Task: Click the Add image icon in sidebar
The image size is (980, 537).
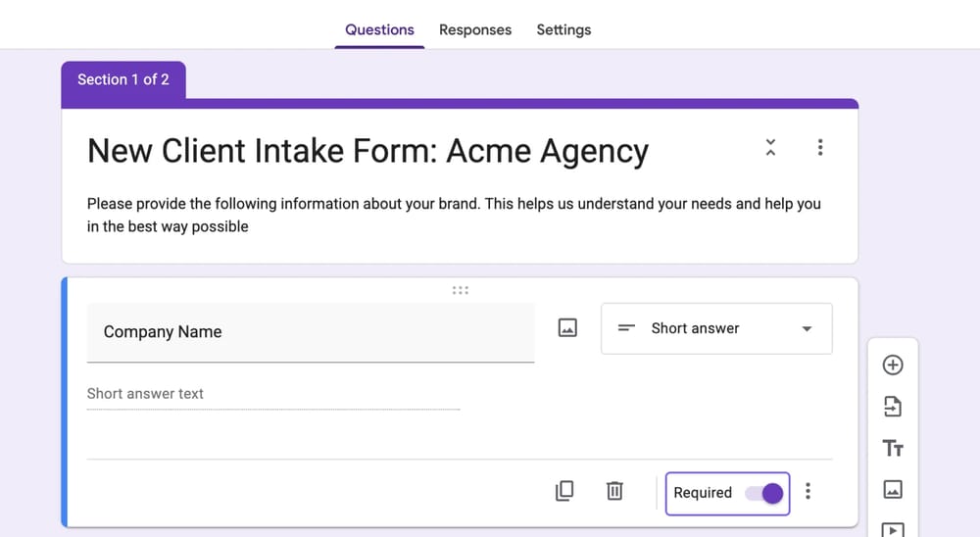Action: tap(892, 489)
